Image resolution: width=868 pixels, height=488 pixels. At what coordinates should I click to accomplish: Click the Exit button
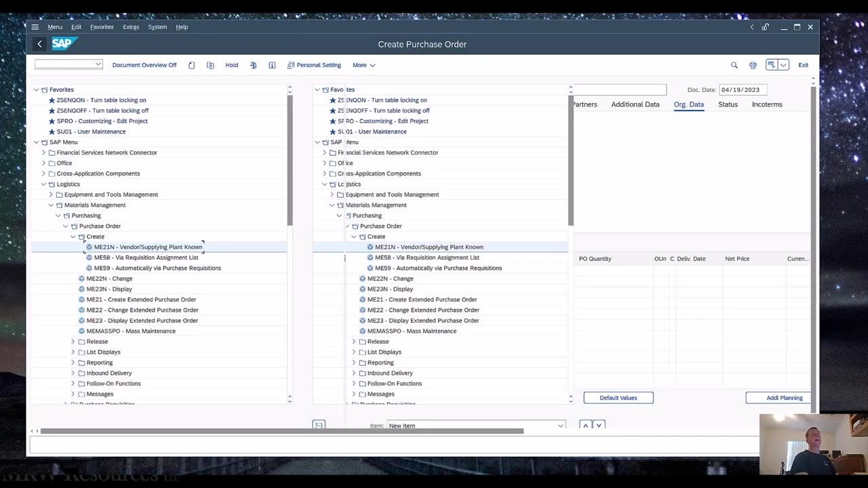803,65
